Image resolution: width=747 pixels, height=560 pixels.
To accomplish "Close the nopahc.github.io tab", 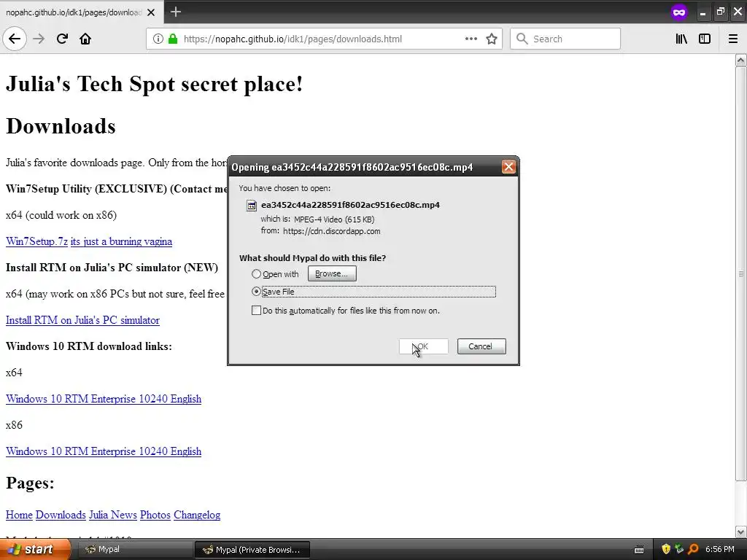I will [151, 12].
